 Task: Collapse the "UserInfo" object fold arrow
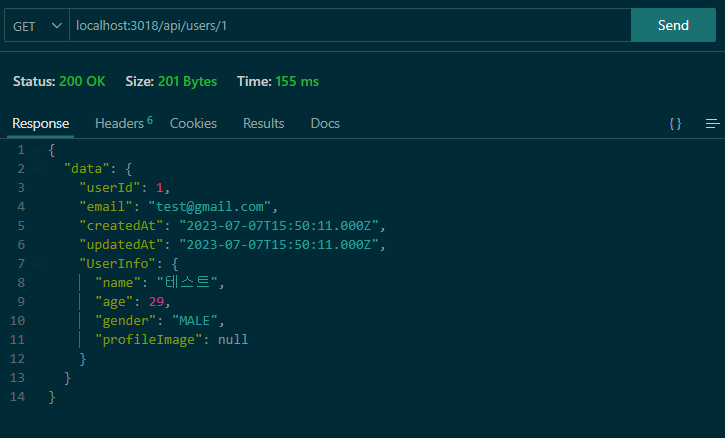point(37,264)
